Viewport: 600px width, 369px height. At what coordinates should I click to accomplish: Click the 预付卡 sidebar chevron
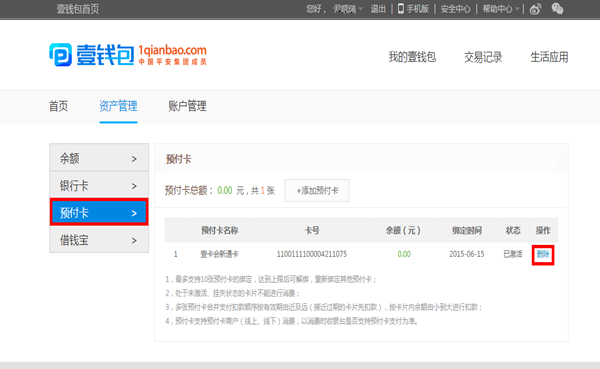[134, 213]
